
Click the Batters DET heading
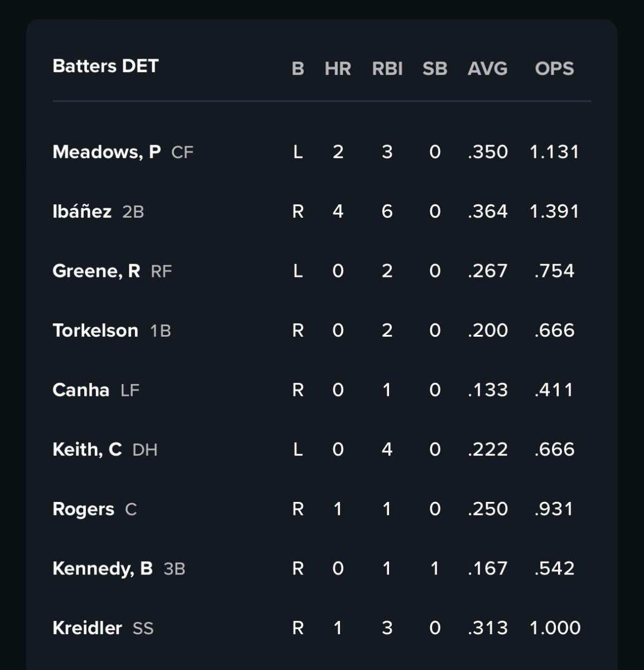coord(105,66)
